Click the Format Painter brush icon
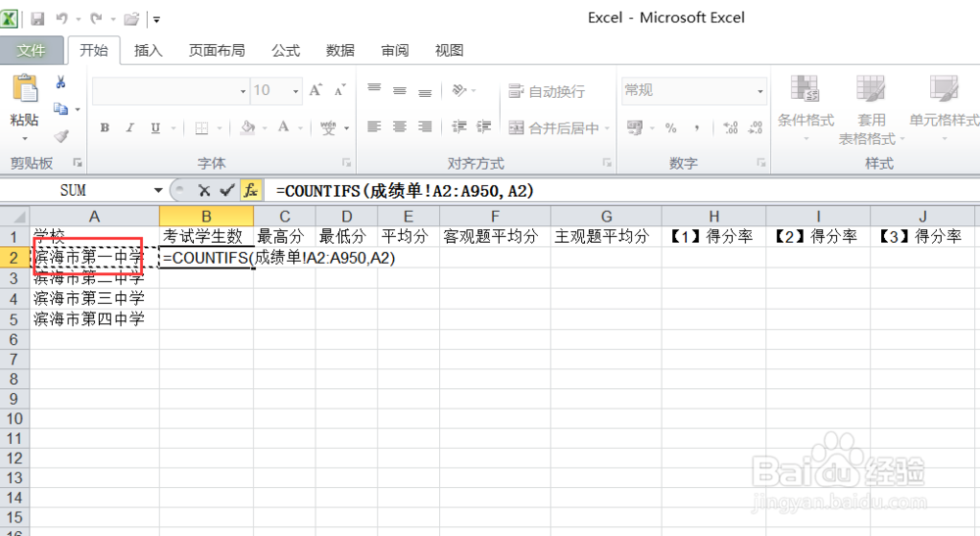The width and height of the screenshot is (980, 536). 61,135
